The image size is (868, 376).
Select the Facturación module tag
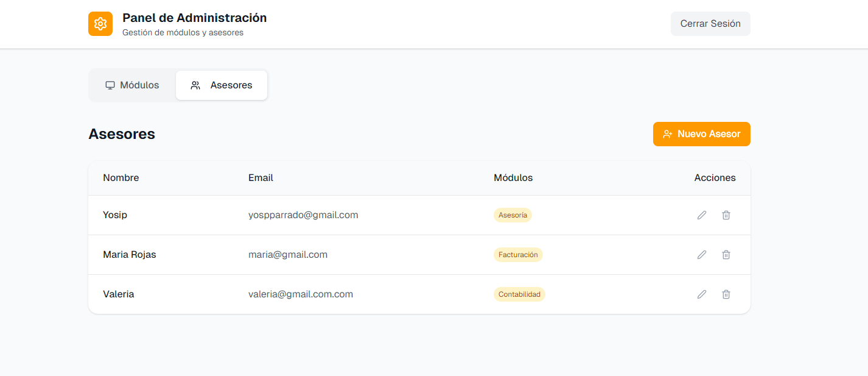(518, 255)
